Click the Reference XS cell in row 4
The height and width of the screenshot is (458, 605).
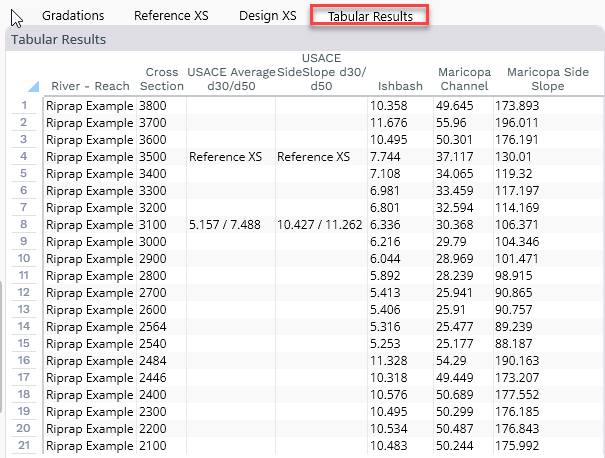pos(227,157)
